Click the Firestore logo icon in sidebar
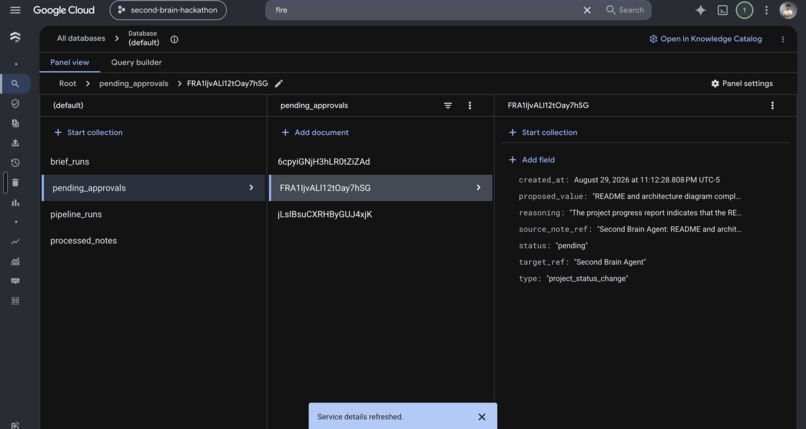The height and width of the screenshot is (429, 806). pos(15,37)
